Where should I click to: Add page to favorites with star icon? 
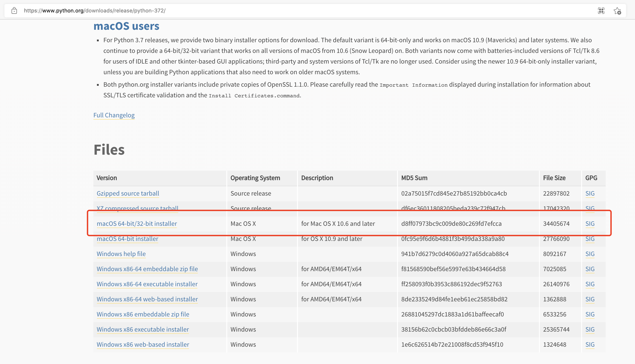617,11
